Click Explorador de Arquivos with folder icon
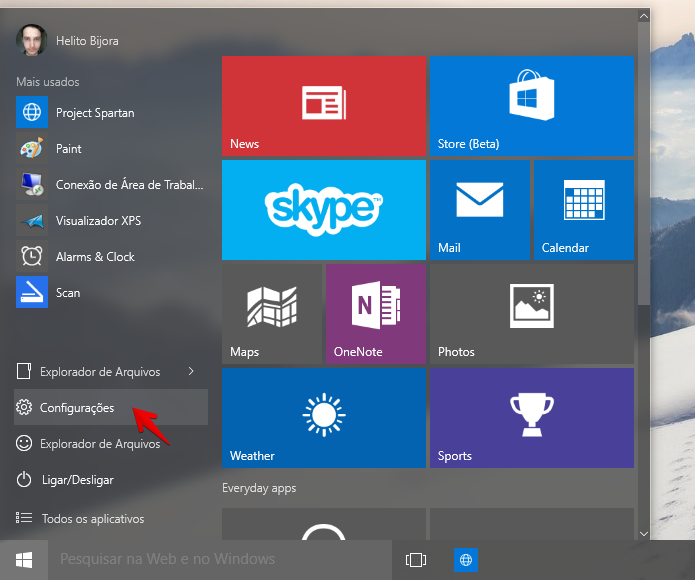Viewport: 695px width, 580px height. pyautogui.click(x=111, y=371)
